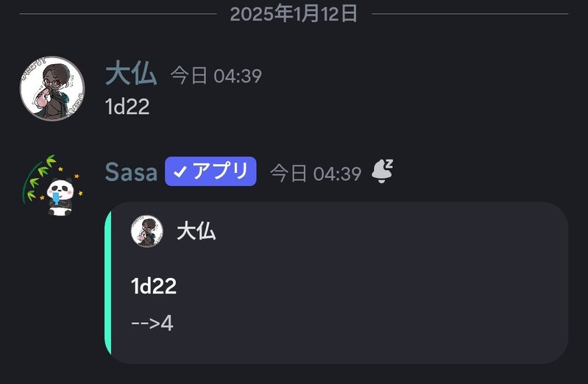Click the divider line right of date
This screenshot has height=384, width=588.
pos(471,13)
